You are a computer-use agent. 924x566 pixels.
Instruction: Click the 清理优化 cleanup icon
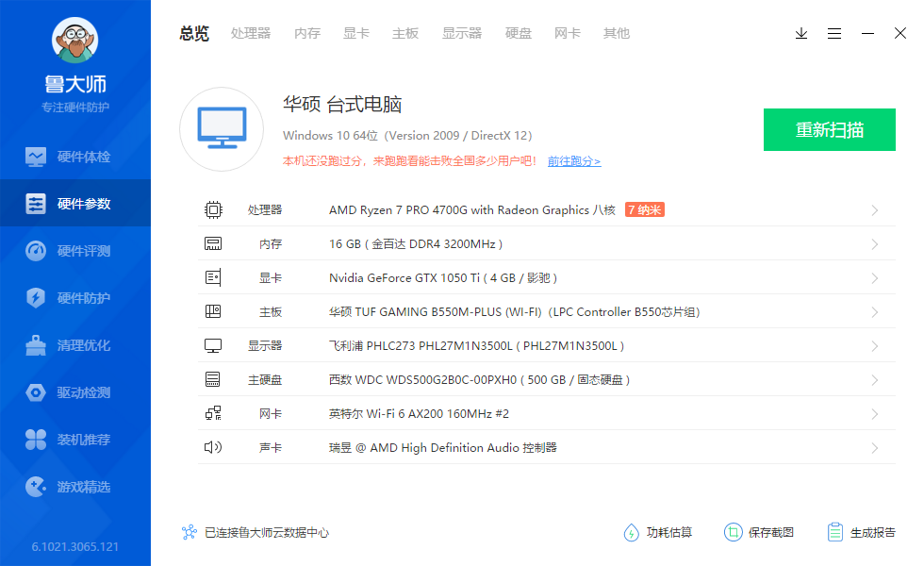tap(75, 344)
